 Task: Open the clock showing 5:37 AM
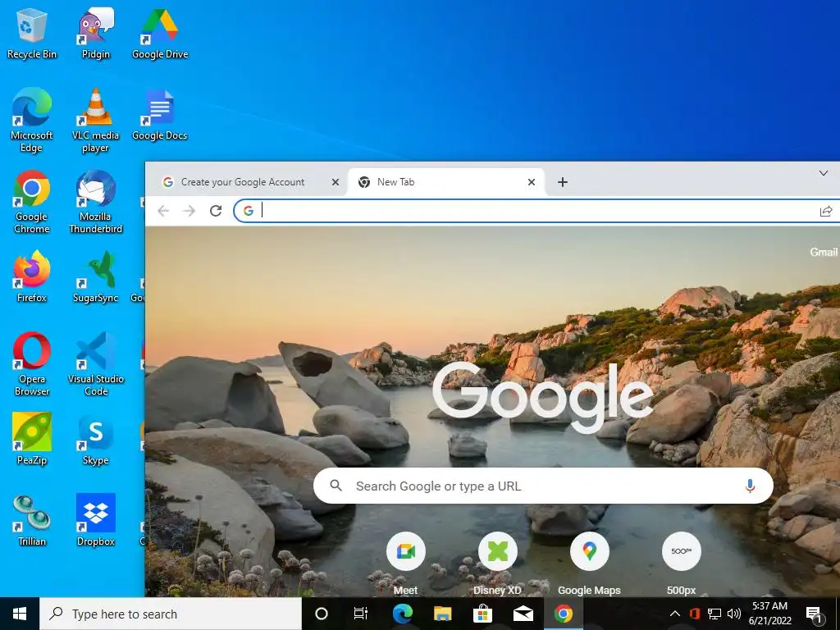pyautogui.click(x=769, y=614)
